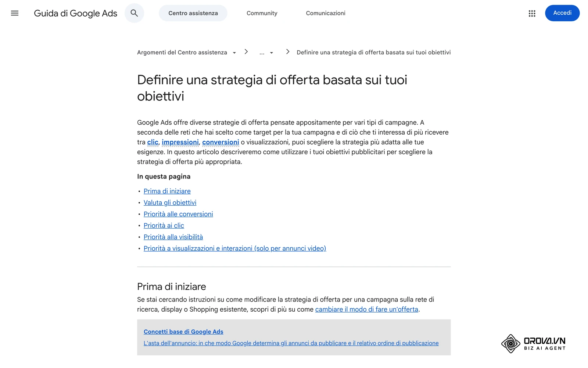Open Concetti base di Google Ads link
Screen dimensions: 588x368
183,332
